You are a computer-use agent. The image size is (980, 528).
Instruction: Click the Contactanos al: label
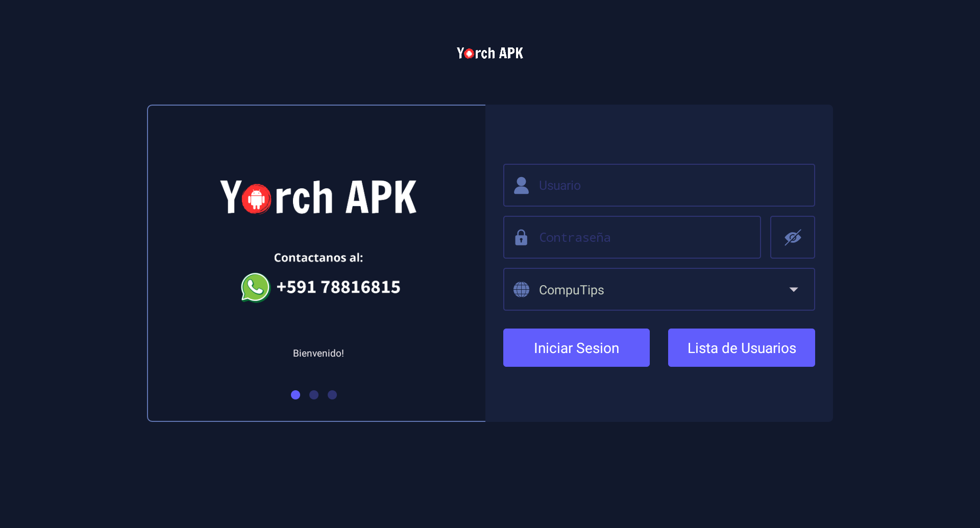tap(318, 258)
